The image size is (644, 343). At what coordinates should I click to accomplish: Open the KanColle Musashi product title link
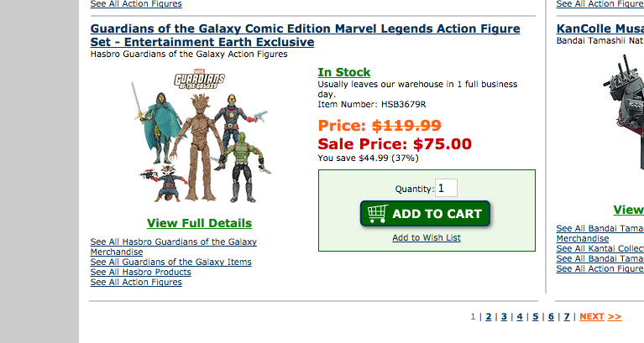click(x=599, y=29)
